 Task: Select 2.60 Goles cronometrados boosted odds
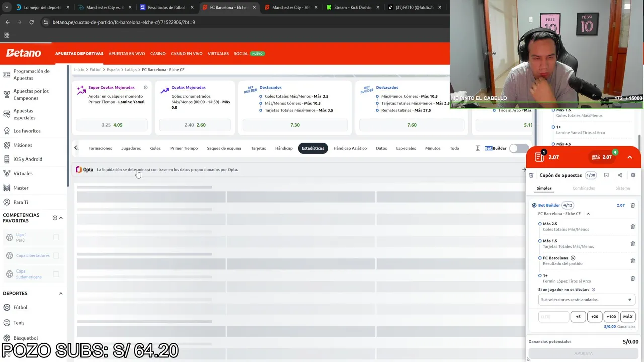[196, 125]
